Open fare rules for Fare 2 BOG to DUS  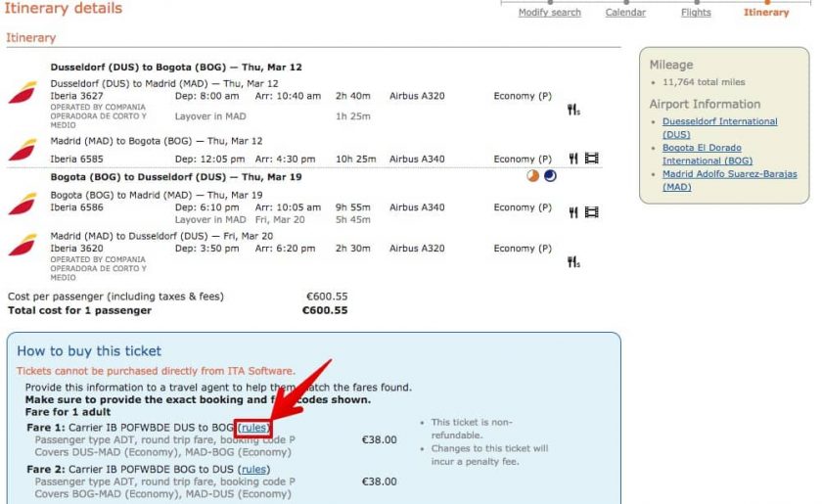click(253, 470)
